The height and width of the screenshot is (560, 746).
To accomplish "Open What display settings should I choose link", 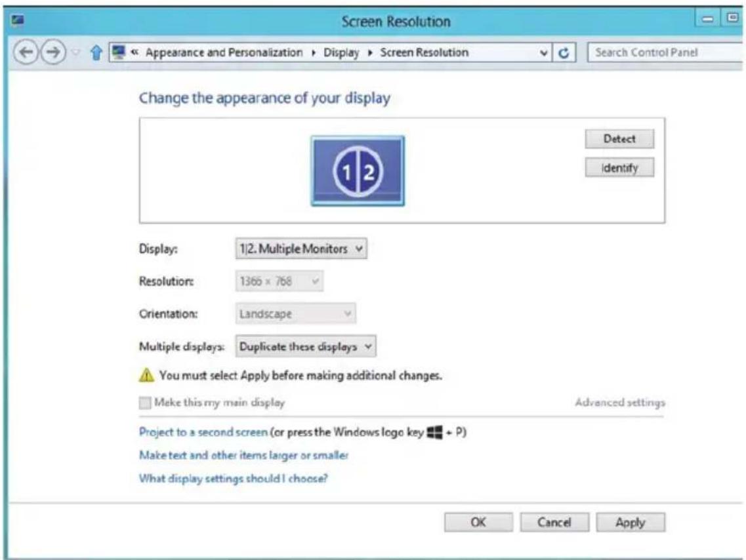I will tap(233, 478).
